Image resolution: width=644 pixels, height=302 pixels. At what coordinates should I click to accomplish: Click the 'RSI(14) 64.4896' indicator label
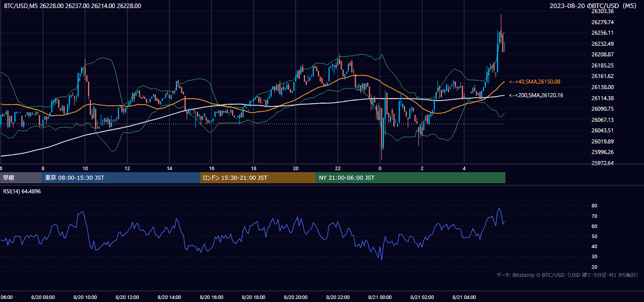(x=22, y=191)
